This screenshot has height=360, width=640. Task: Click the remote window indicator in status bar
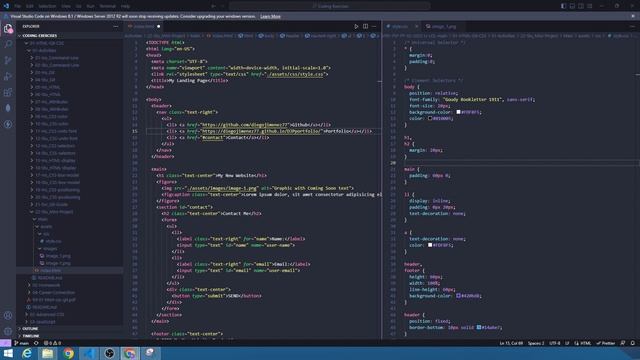[5, 343]
